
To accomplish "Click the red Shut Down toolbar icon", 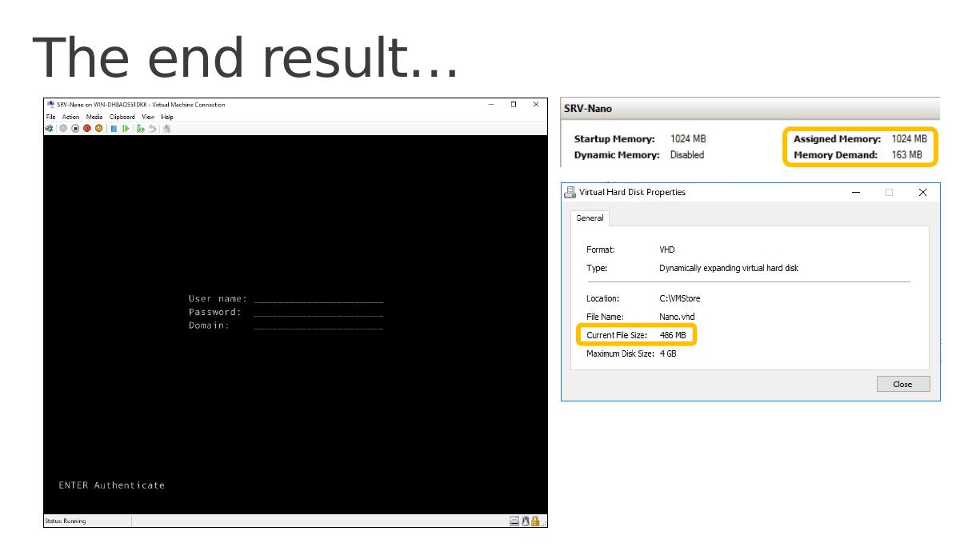I will pos(87,128).
